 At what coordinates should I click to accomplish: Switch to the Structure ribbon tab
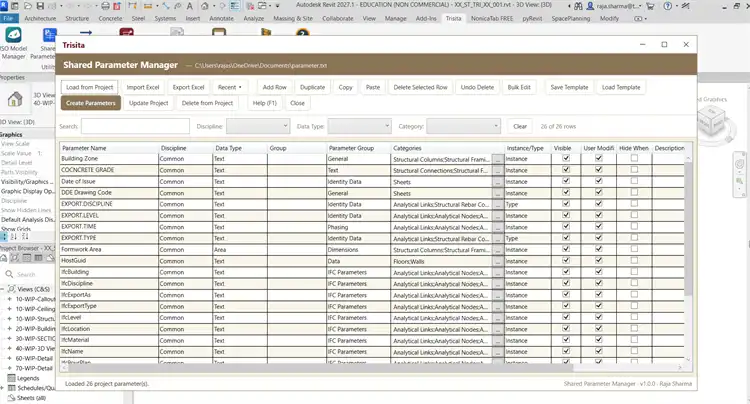[77, 18]
